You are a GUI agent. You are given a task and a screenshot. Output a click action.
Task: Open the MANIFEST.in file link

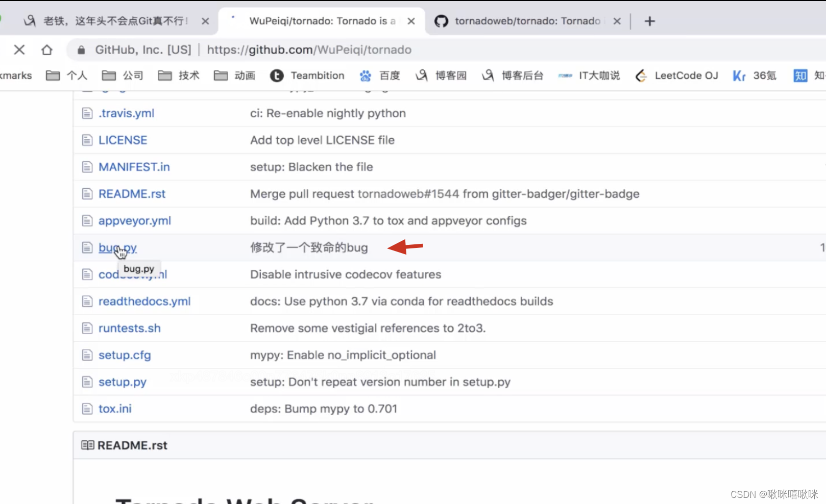(134, 167)
